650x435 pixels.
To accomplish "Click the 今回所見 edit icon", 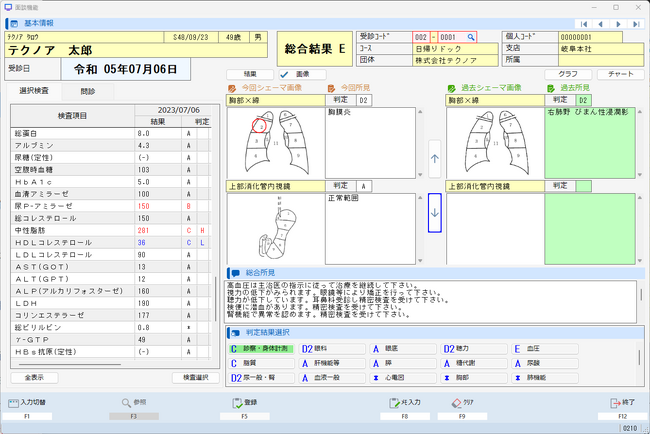I will click(331, 88).
